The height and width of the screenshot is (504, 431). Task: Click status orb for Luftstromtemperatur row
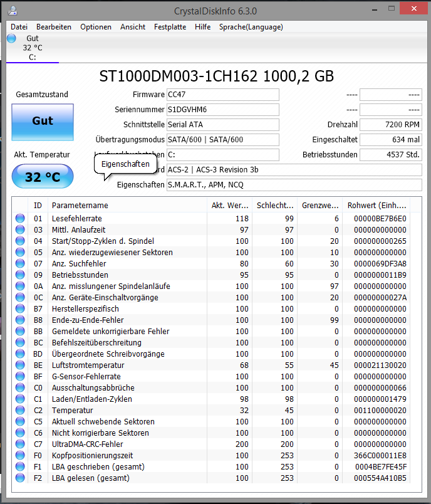point(20,365)
